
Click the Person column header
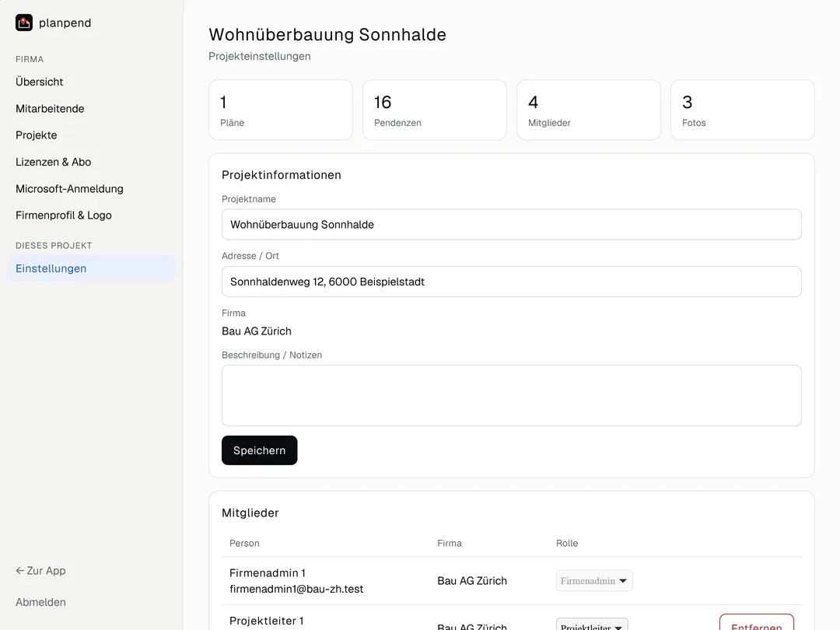point(244,543)
